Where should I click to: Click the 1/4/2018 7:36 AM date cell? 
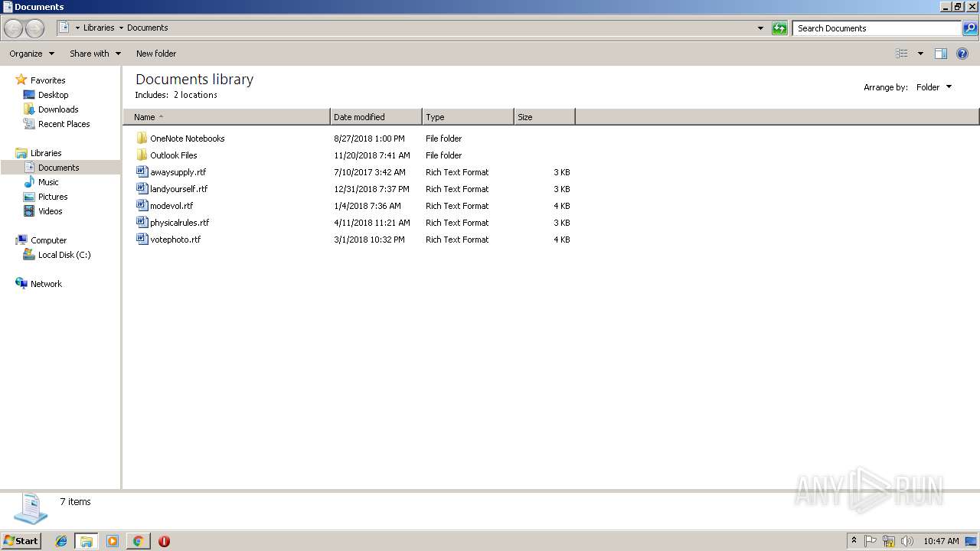tap(367, 206)
